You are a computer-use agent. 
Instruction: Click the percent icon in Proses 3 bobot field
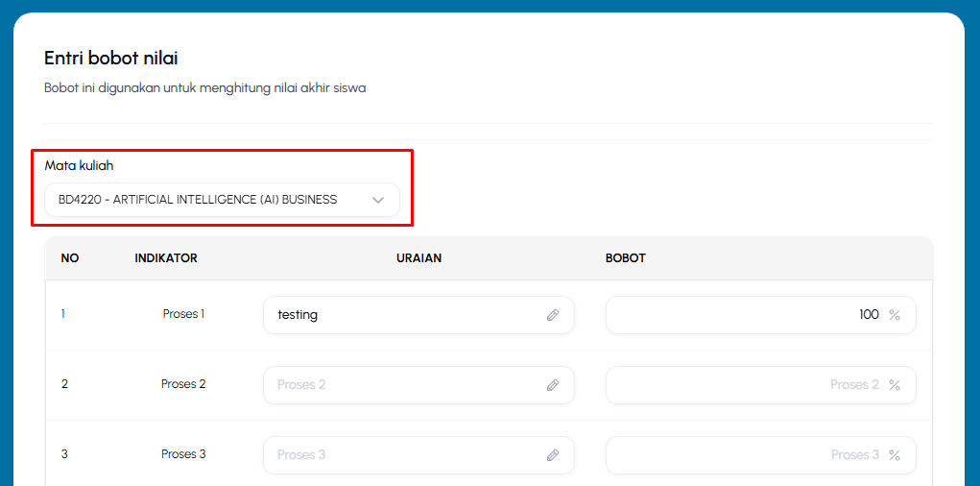(x=895, y=455)
